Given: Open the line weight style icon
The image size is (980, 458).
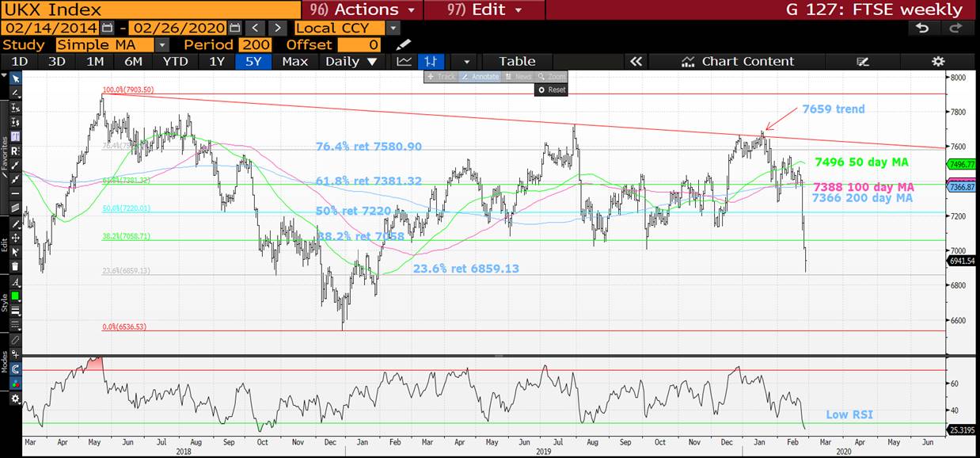Looking at the screenshot, I should point(16,310).
